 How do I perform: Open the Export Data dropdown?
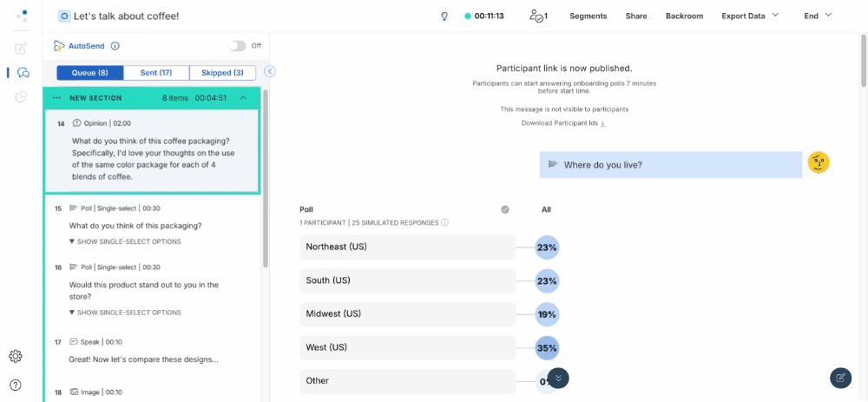tap(750, 16)
